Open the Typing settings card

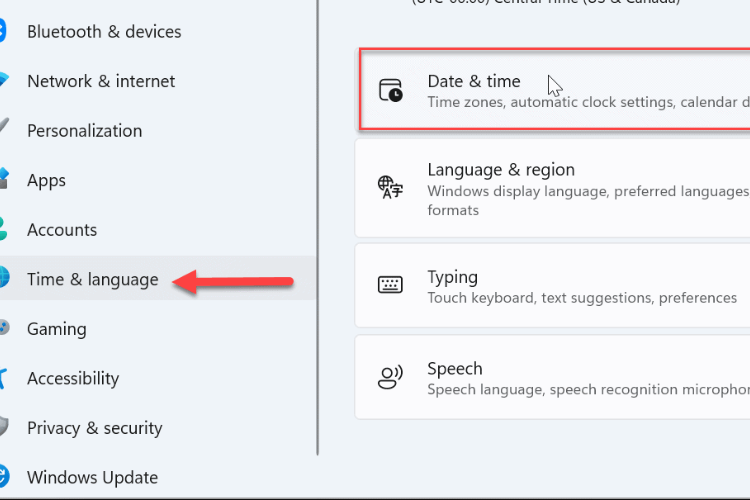552,286
